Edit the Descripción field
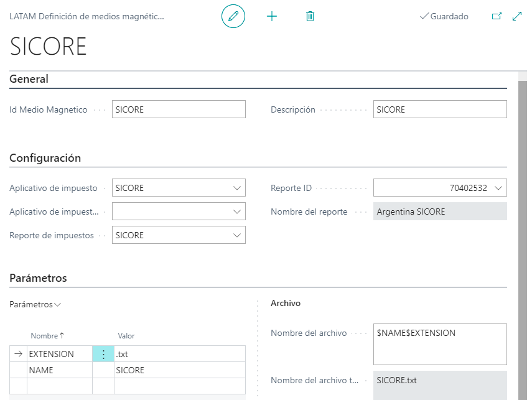Image resolution: width=532 pixels, height=400 pixels. pos(440,109)
